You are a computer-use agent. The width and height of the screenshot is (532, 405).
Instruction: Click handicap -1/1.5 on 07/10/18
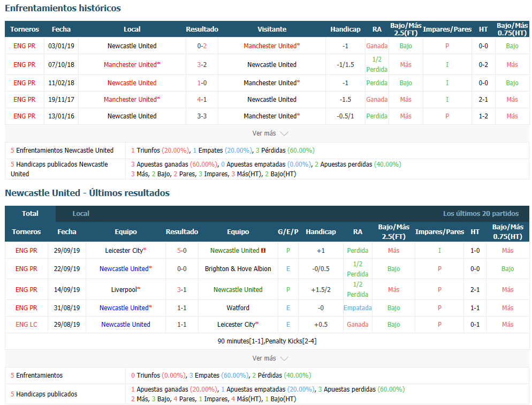pyautogui.click(x=345, y=64)
